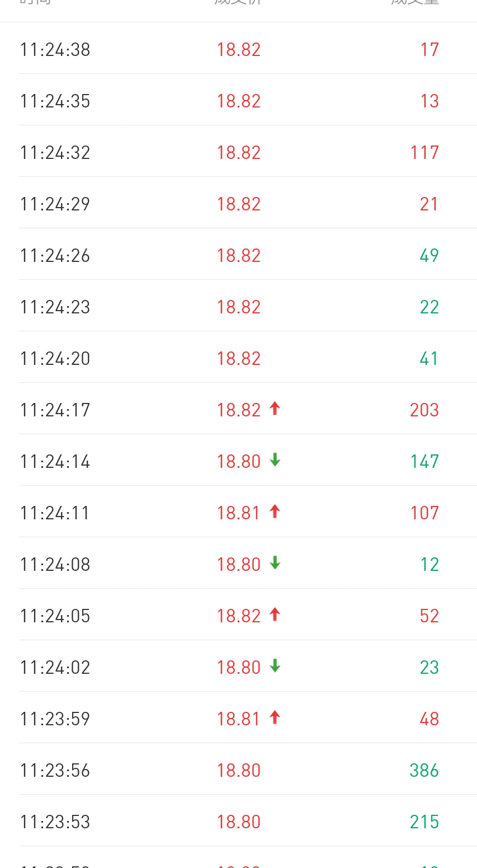
Task: Select volume 203 at 11:24:17
Action: (424, 410)
